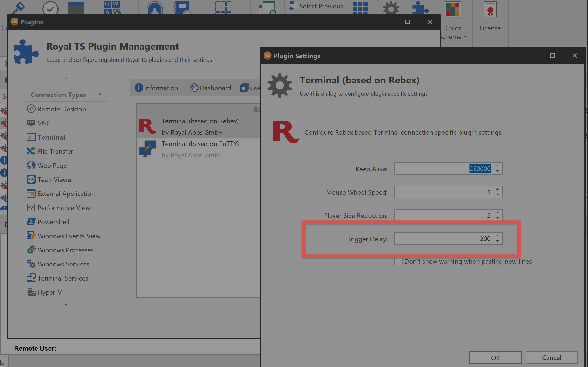588x367 pixels.
Task: Open the License ribbon button
Action: pyautogui.click(x=490, y=16)
